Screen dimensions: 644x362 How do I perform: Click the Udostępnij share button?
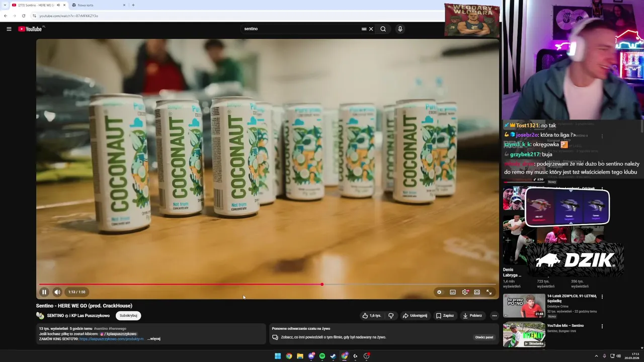[415, 316]
